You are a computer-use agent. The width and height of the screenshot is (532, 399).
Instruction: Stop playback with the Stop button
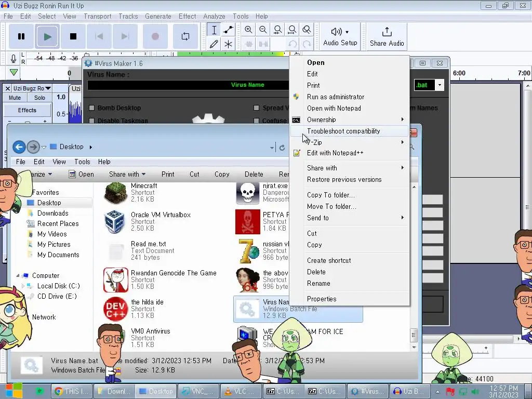pos(73,36)
